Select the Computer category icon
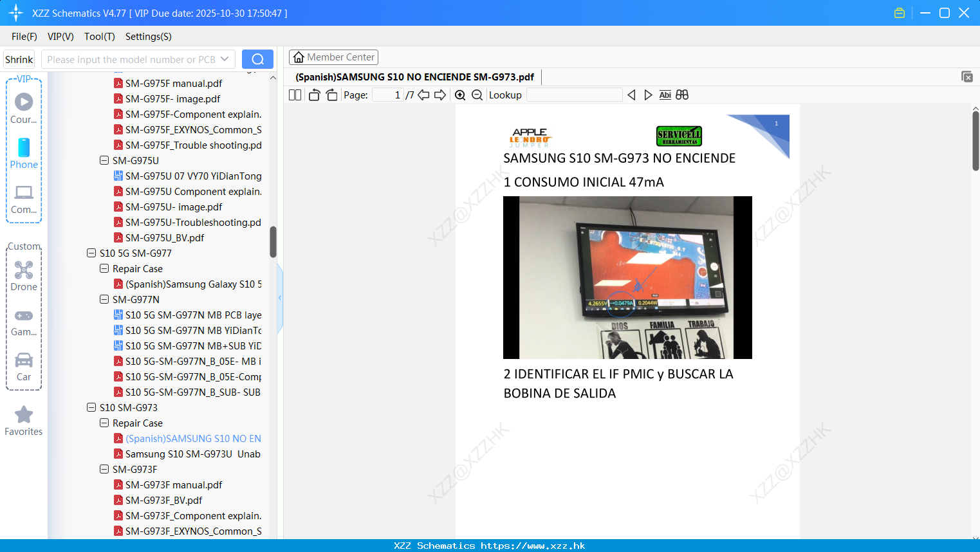The image size is (980, 552). (x=24, y=199)
